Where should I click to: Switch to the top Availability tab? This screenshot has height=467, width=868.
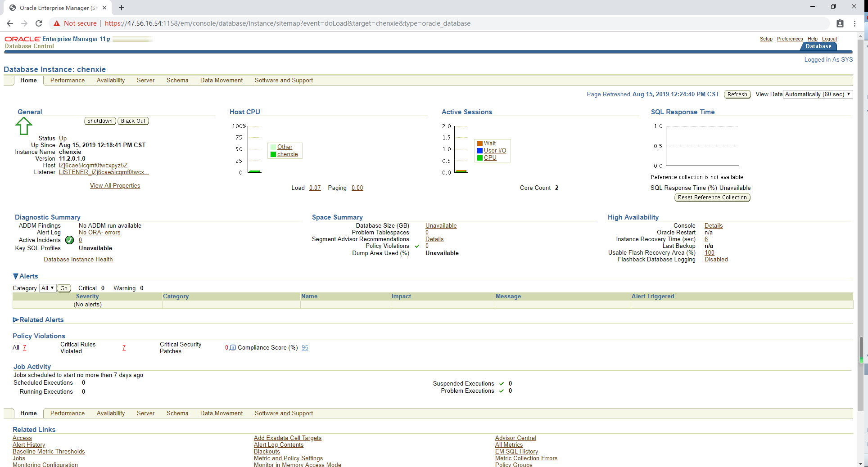tap(111, 81)
